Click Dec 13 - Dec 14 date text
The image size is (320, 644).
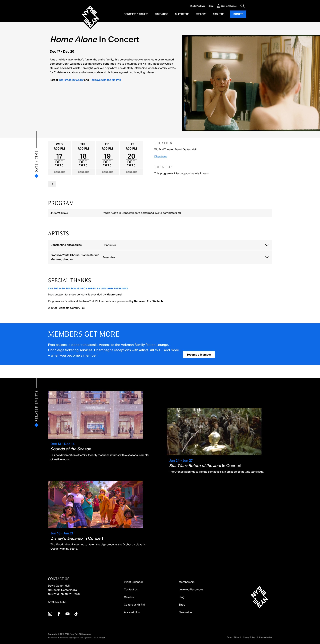(x=62, y=444)
